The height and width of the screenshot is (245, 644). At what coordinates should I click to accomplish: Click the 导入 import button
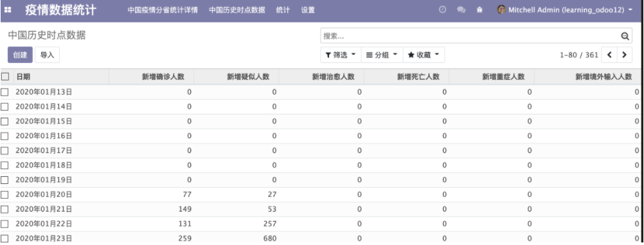point(47,55)
